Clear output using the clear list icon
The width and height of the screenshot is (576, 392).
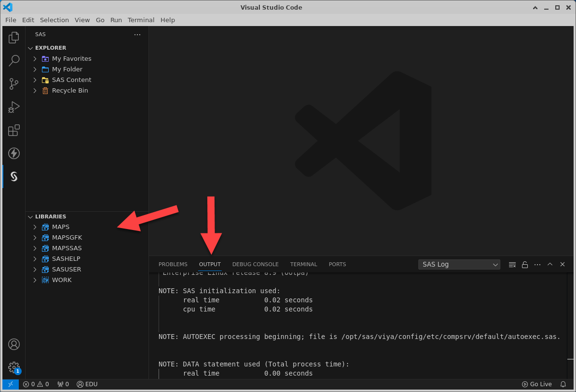click(x=512, y=265)
